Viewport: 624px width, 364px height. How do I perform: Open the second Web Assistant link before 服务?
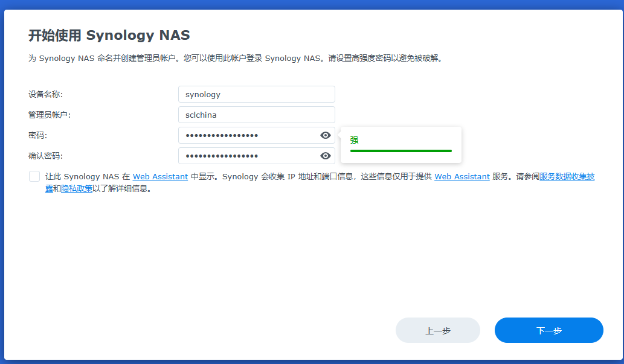coord(462,177)
